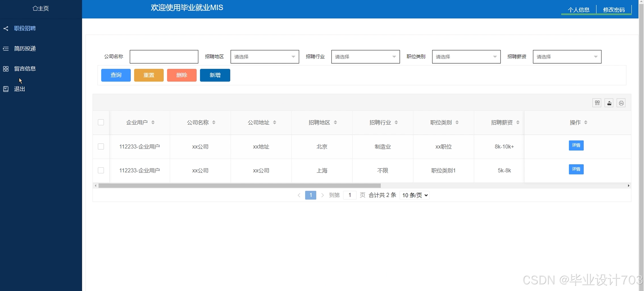
Task: Open the 10 条/页 page size selector
Action: (414, 195)
